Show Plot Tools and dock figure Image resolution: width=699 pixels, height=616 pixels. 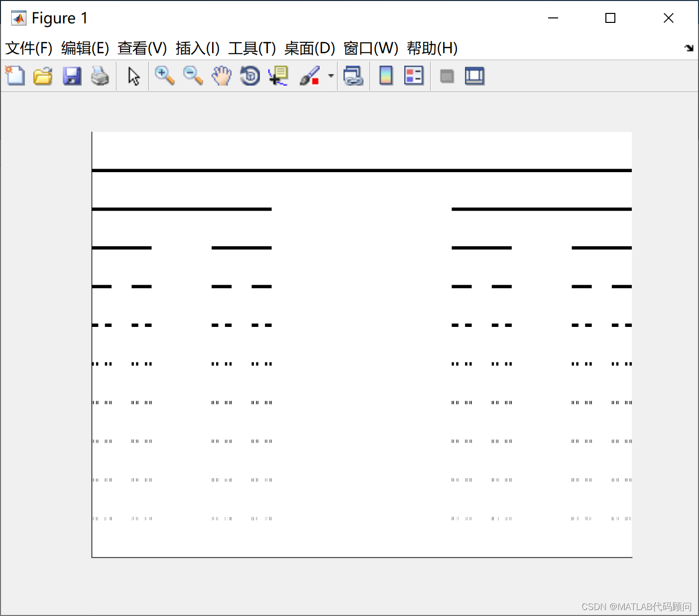(474, 76)
